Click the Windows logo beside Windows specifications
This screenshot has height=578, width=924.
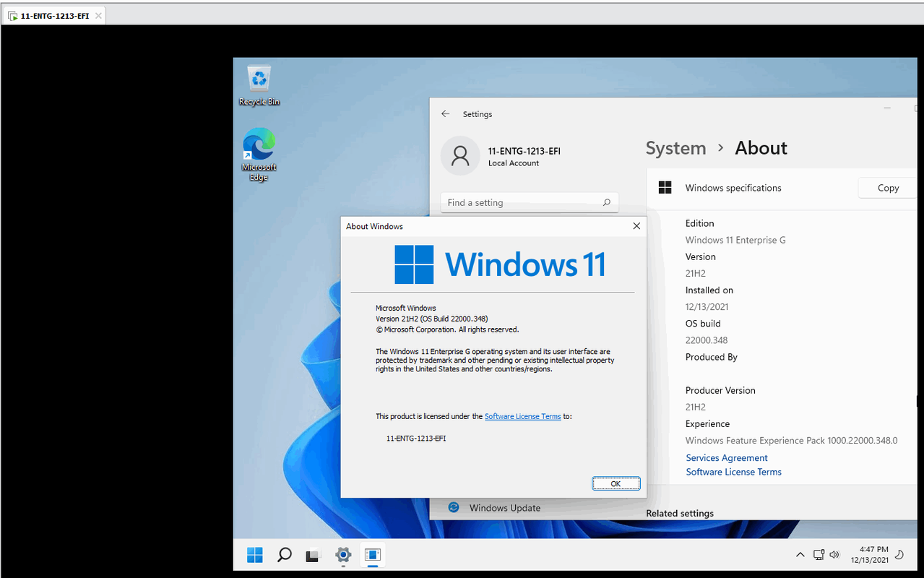click(665, 188)
